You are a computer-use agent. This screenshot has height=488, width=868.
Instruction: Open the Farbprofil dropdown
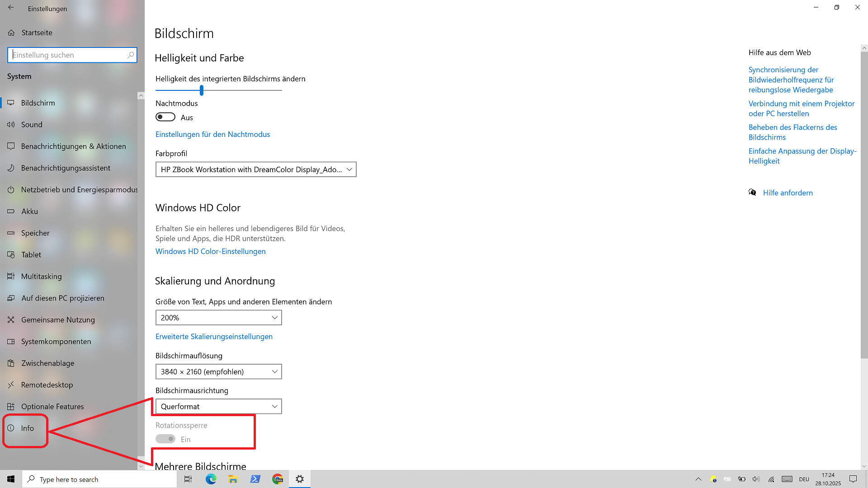(256, 169)
